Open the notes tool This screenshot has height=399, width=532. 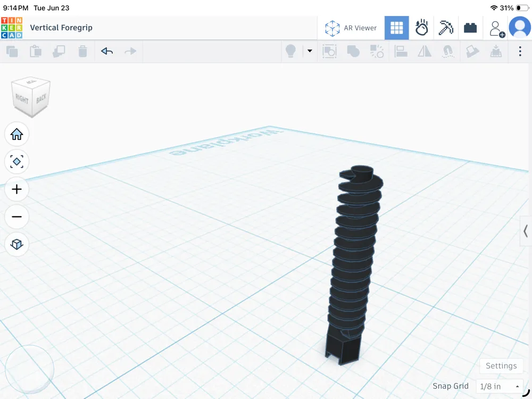point(472,51)
